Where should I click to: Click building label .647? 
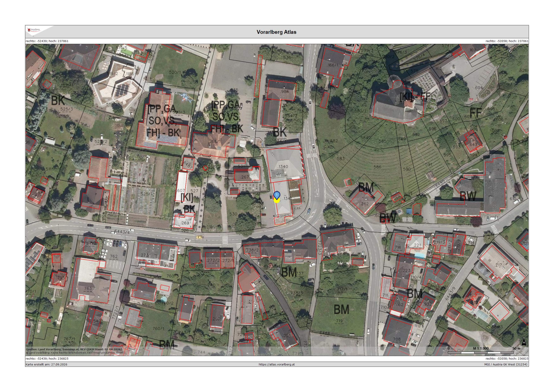(x=473, y=145)
